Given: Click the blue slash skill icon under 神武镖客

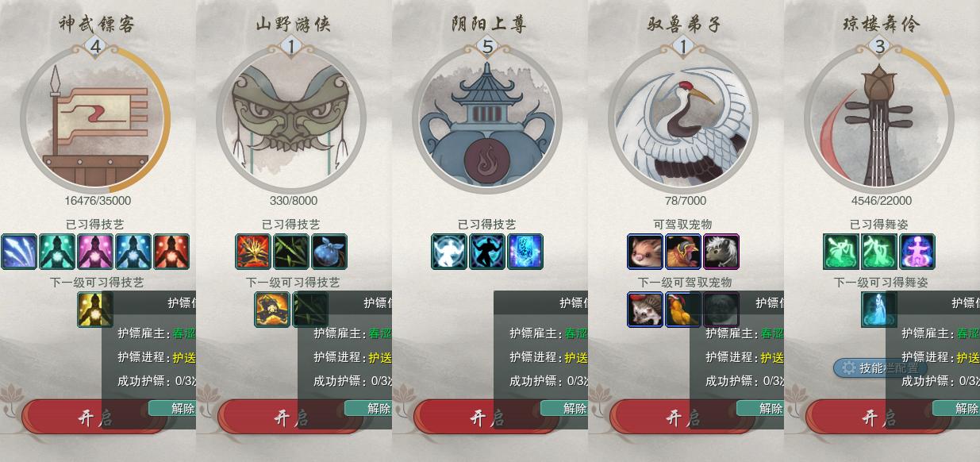Looking at the screenshot, I should (x=19, y=252).
